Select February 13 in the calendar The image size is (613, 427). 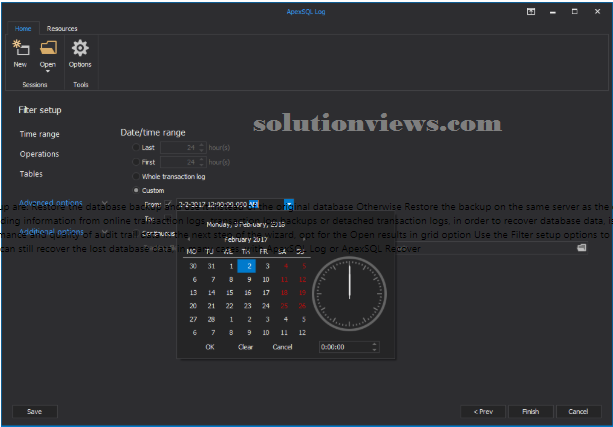pos(193,292)
